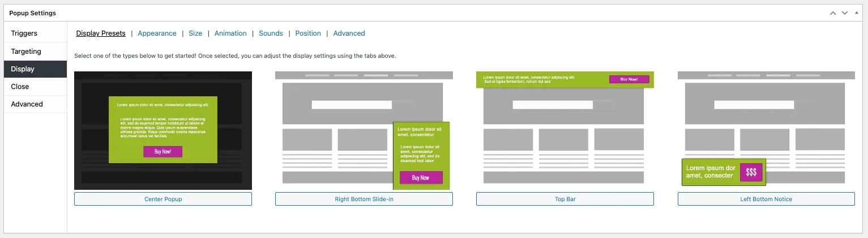Open the Close section
The width and height of the screenshot is (868, 238).
click(35, 86)
